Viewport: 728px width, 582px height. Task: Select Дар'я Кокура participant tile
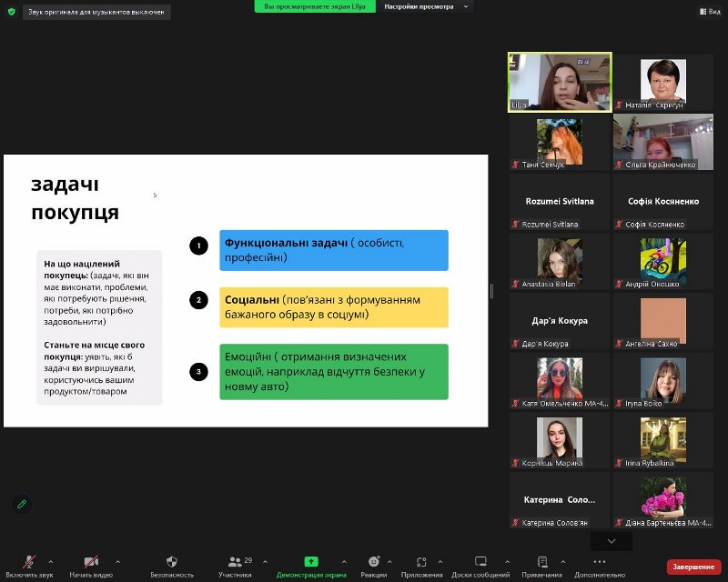point(560,321)
